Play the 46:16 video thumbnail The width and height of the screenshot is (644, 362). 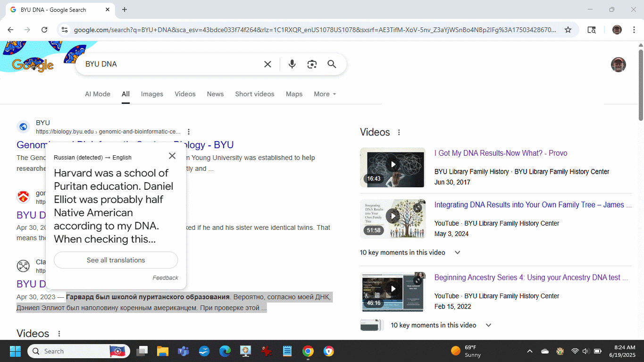[393, 292]
